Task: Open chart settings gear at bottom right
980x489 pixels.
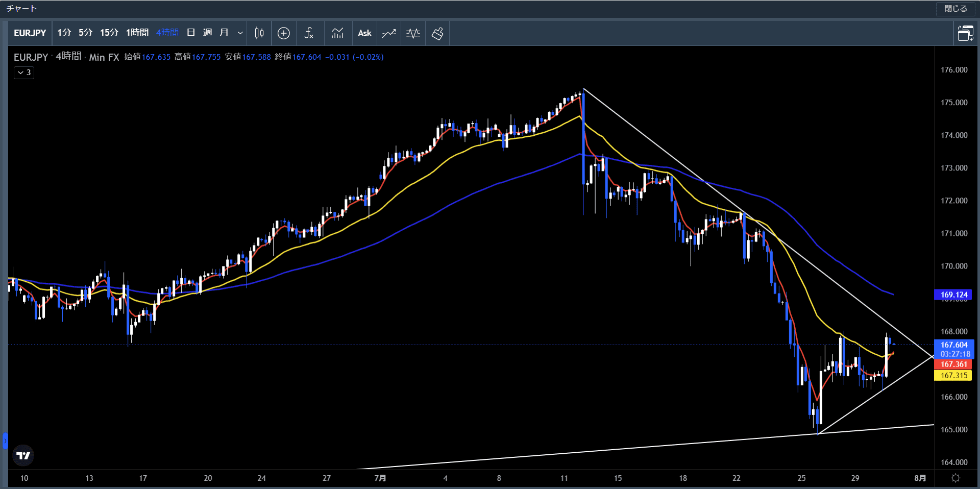Action: point(956,478)
